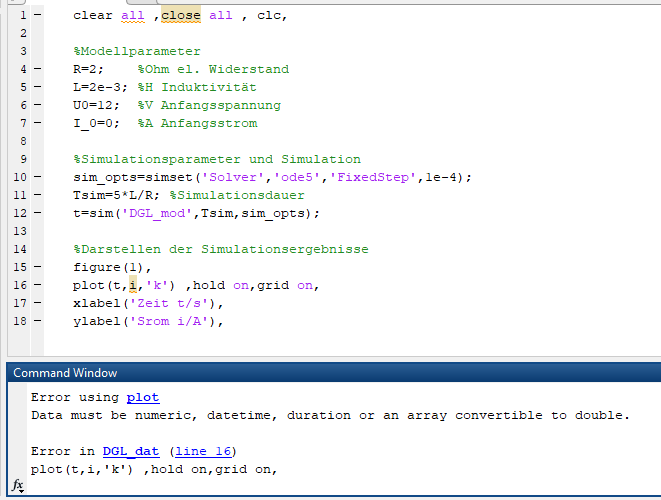
Task: Set breakpoint on line 12 dash
Action: point(38,214)
